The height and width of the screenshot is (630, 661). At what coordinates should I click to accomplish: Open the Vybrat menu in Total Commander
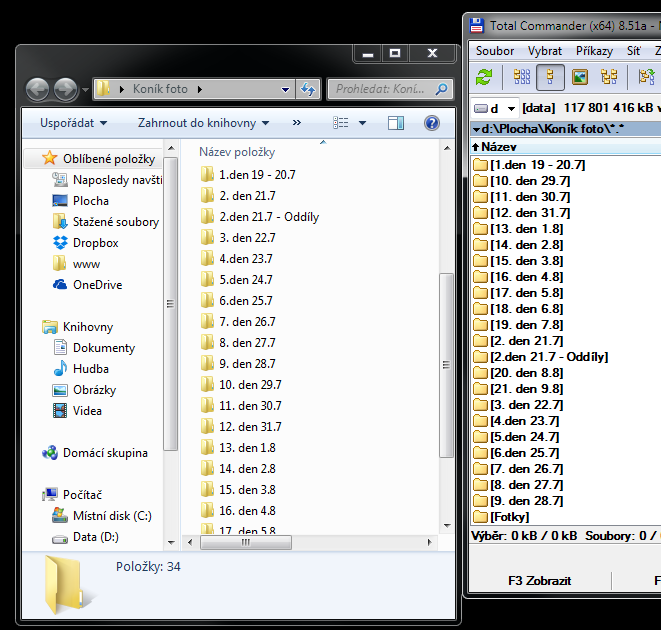pyautogui.click(x=545, y=51)
